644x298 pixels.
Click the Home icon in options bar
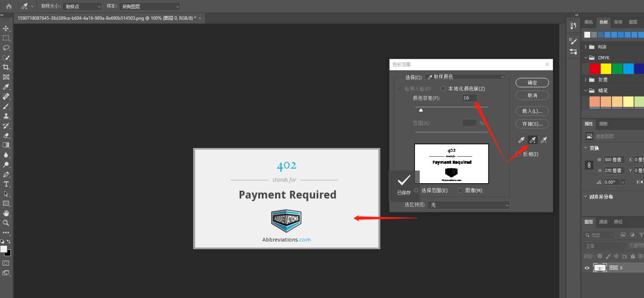[x=9, y=6]
